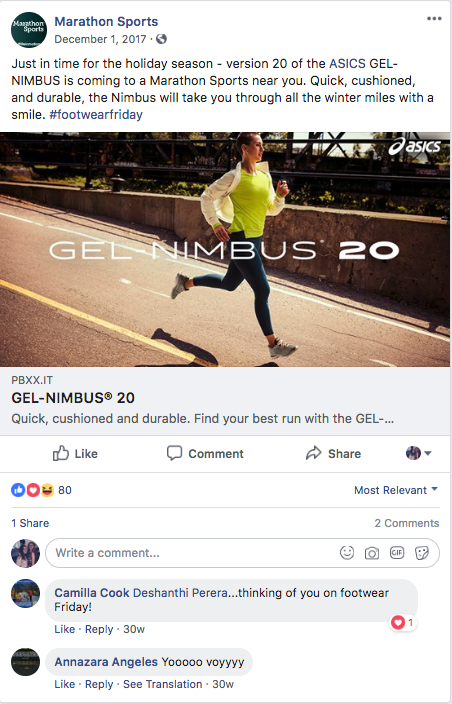Viewport: 452px width, 704px height.
Task: Open the post options three-dot menu
Action: point(434,18)
